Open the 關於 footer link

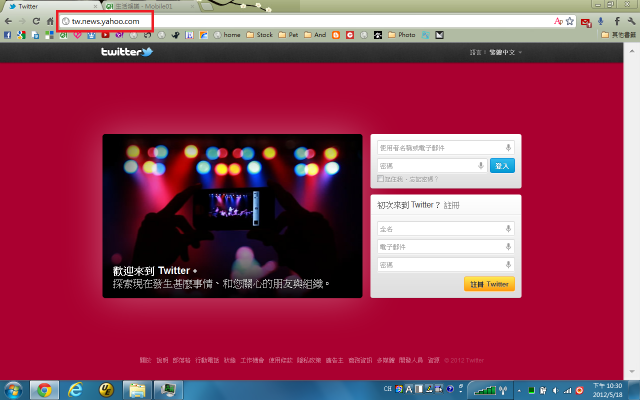click(145, 360)
